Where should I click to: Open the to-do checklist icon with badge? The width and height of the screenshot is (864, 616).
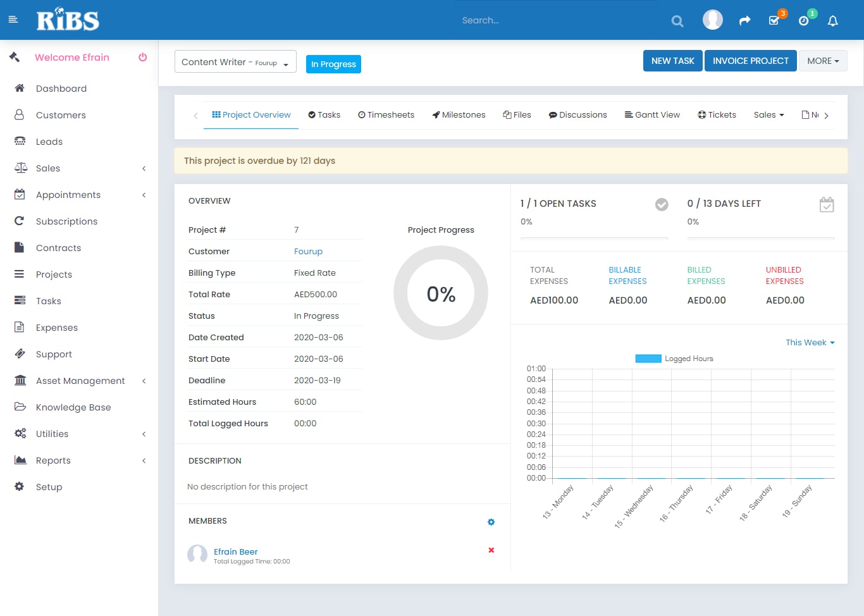point(774,21)
